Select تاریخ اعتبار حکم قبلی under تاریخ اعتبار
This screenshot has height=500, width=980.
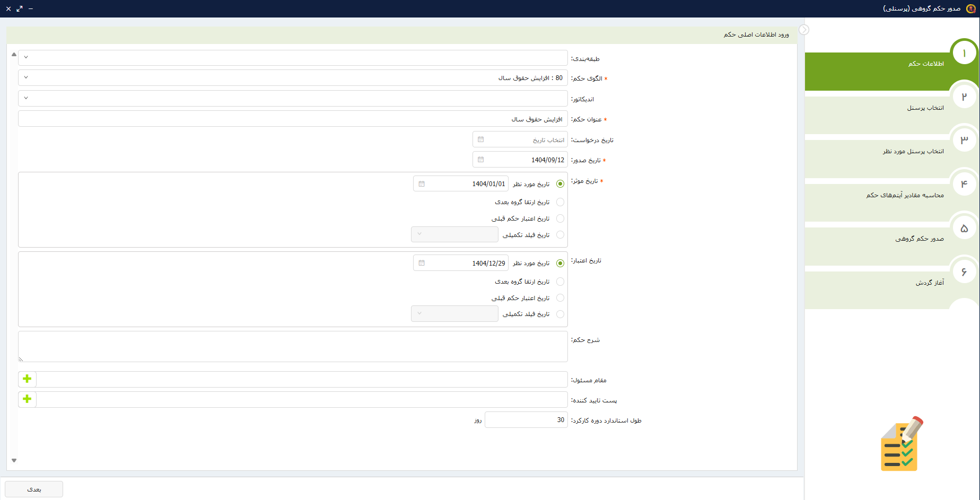[x=560, y=298]
